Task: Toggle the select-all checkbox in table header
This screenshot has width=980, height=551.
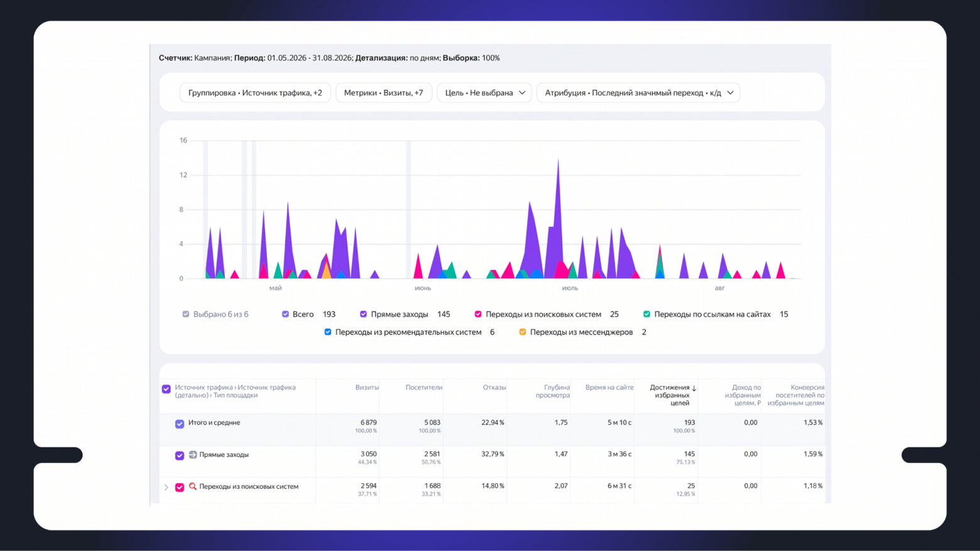Action: click(x=166, y=389)
